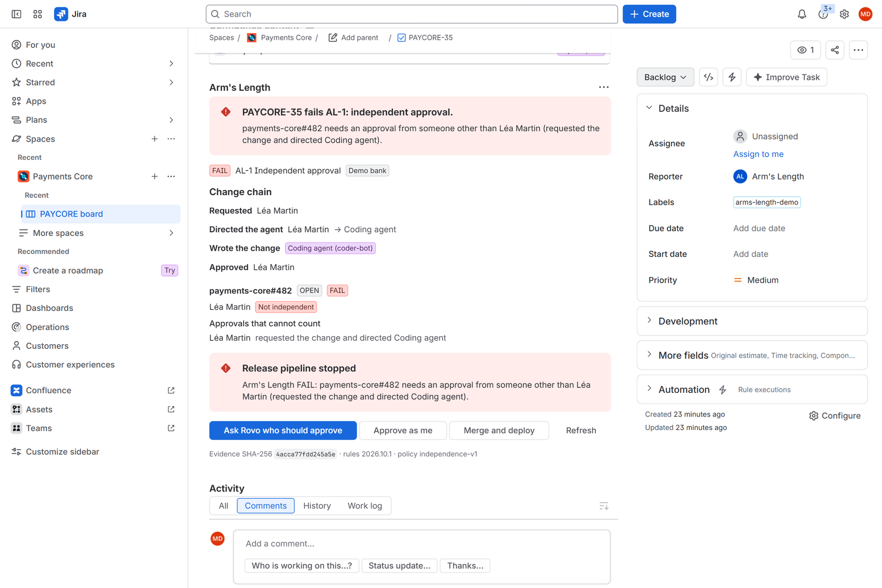Click Ask Rovo who should approve

(x=283, y=430)
